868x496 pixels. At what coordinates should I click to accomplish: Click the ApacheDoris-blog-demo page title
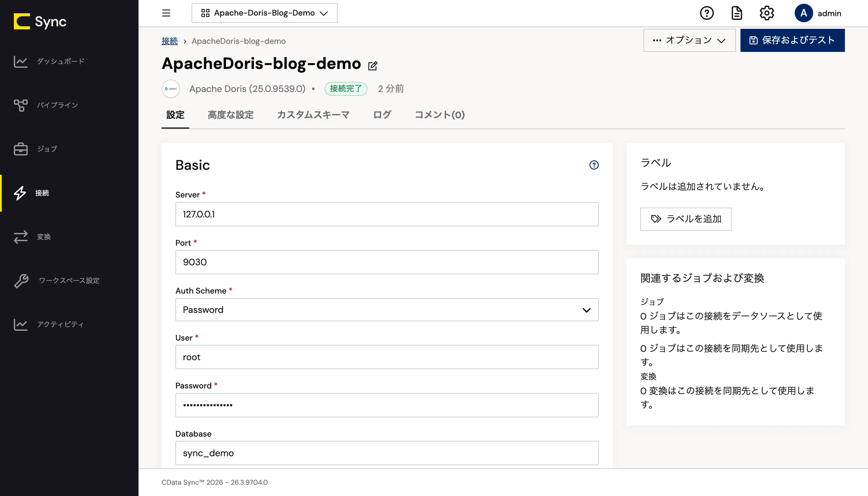click(261, 64)
